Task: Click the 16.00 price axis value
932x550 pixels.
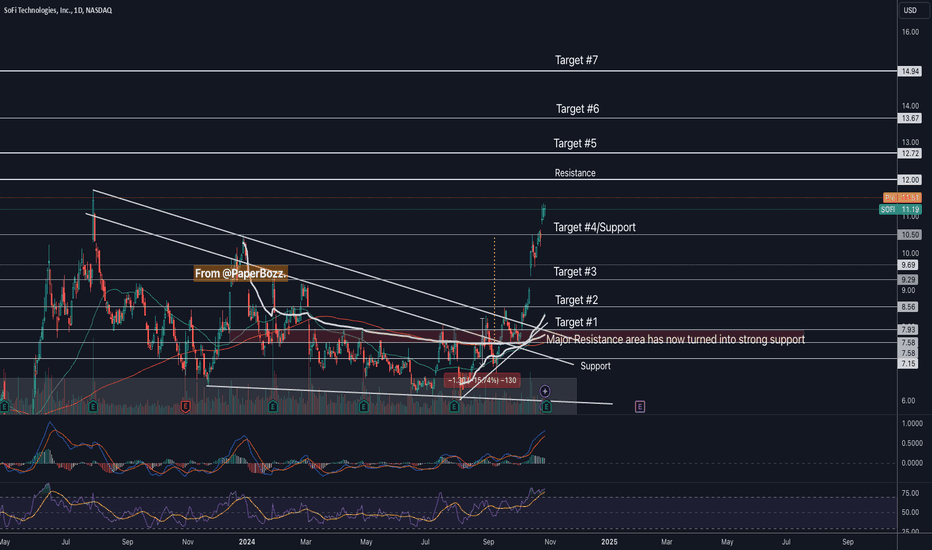Action: point(910,32)
